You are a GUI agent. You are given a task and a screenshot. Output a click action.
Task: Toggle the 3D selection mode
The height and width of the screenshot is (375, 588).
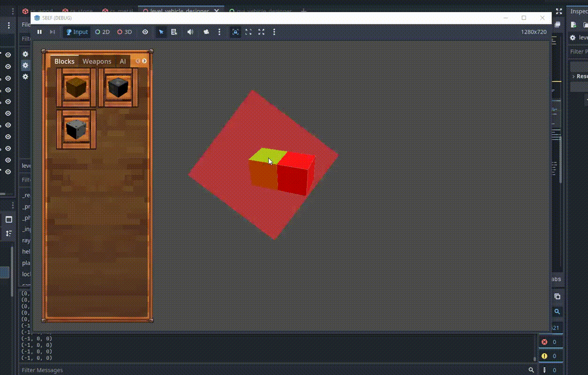pos(125,32)
